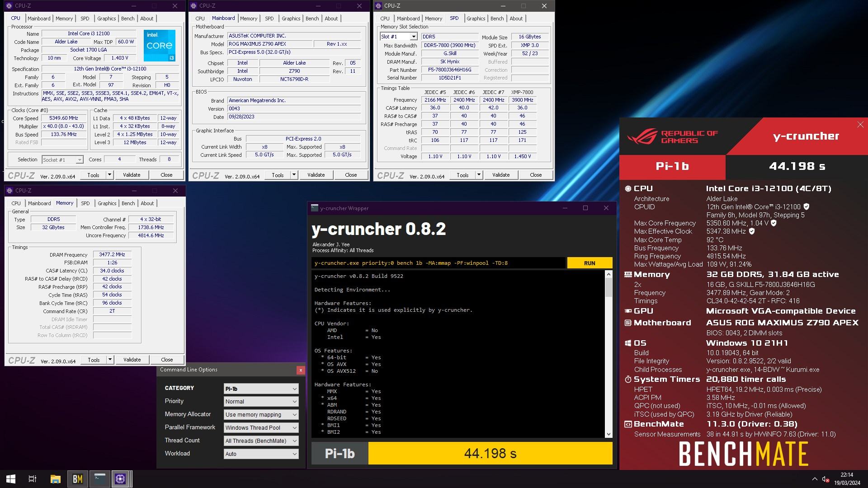The height and width of the screenshot is (488, 868).
Task: Click the muted volume tray icon
Action: pyautogui.click(x=825, y=479)
